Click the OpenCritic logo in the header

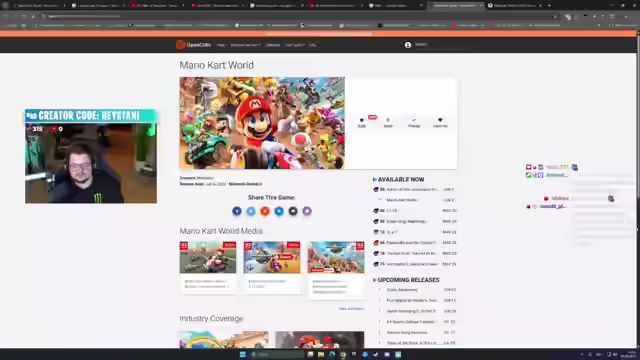193,45
